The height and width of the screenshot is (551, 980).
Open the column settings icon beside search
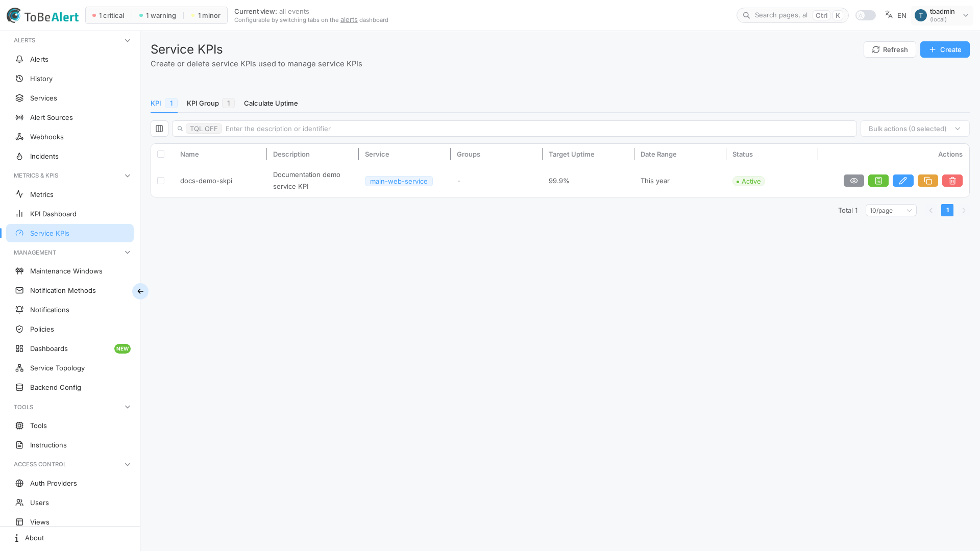coord(159,129)
